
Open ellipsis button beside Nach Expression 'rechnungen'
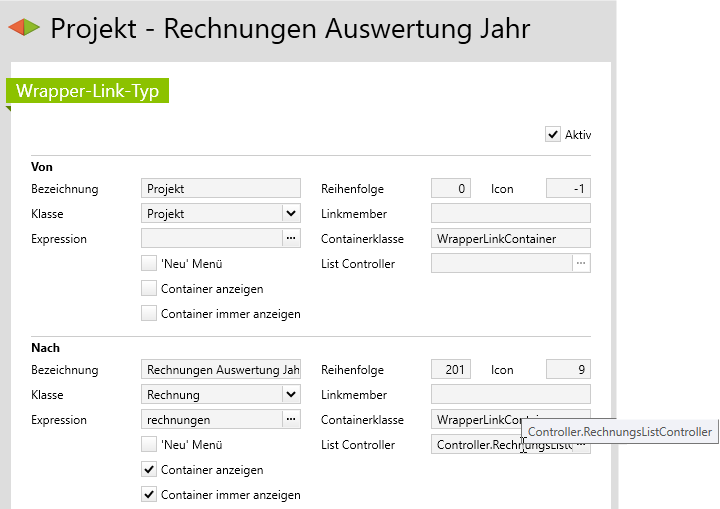pos(290,420)
